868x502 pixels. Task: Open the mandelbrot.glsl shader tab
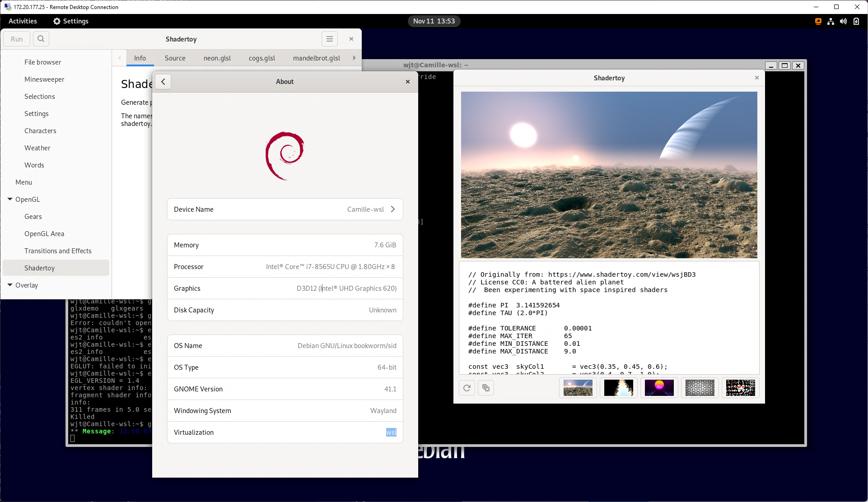tap(317, 57)
